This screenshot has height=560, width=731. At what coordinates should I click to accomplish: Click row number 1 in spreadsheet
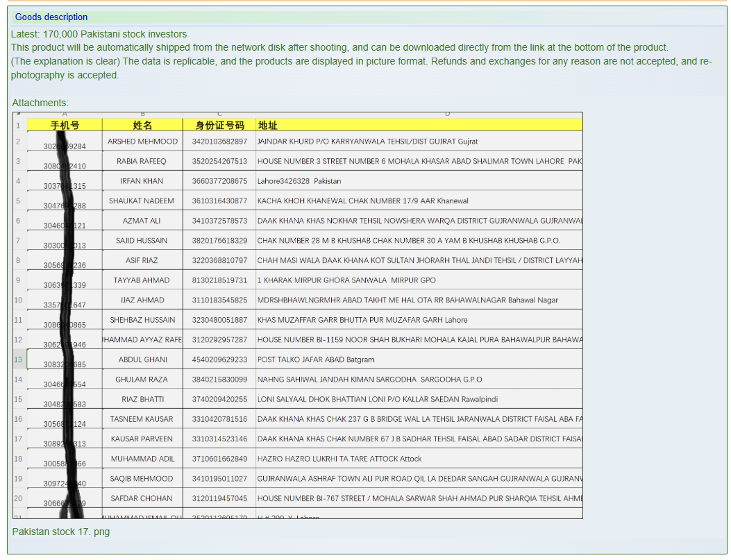click(19, 126)
